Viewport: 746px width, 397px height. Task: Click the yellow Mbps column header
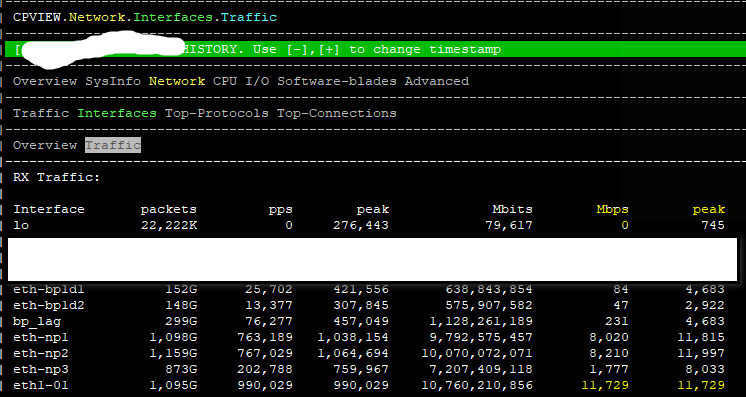613,209
